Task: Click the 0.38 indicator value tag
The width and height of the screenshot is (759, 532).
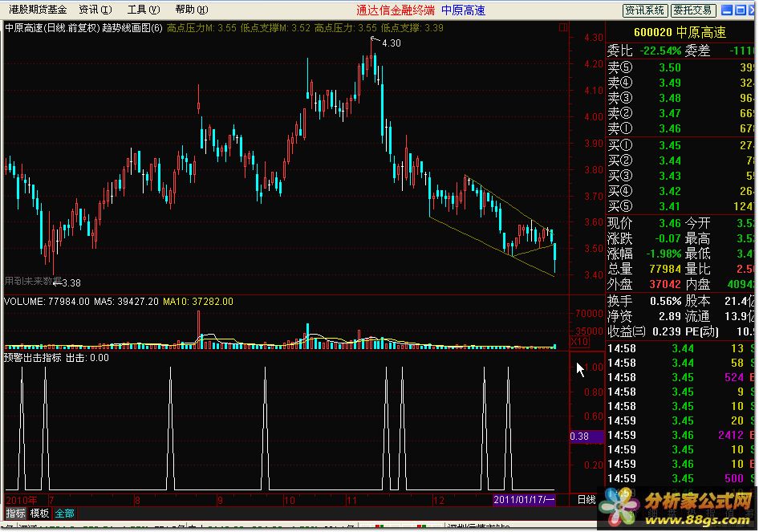Action: [x=586, y=437]
